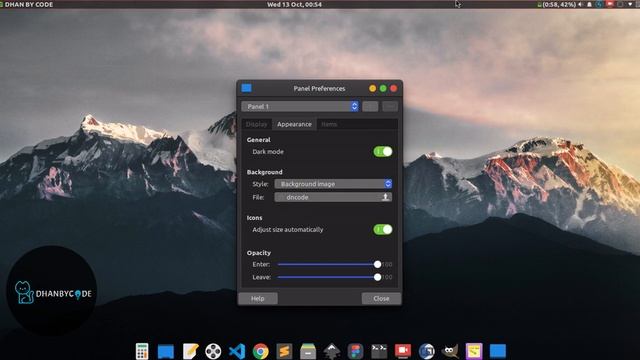Choose background file dncode

pos(333,197)
